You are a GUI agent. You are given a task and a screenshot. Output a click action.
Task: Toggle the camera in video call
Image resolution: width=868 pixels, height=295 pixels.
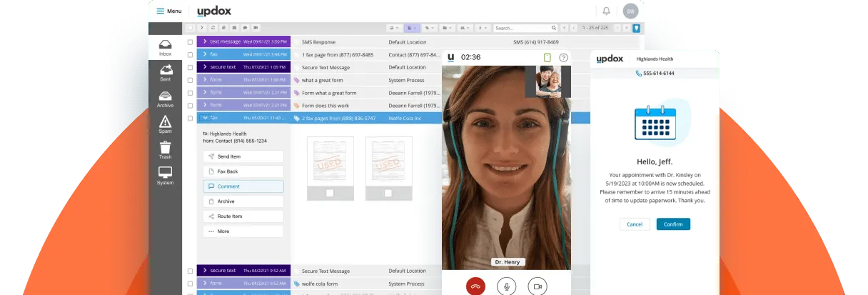point(537,286)
